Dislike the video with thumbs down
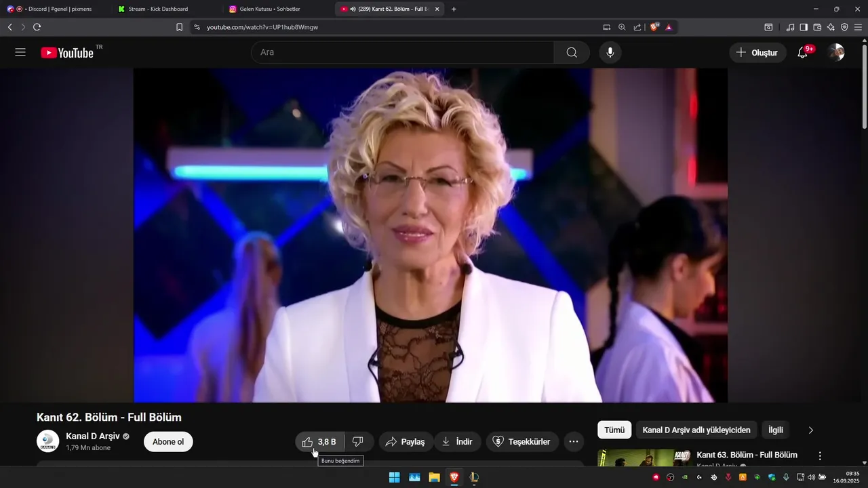 pyautogui.click(x=359, y=442)
